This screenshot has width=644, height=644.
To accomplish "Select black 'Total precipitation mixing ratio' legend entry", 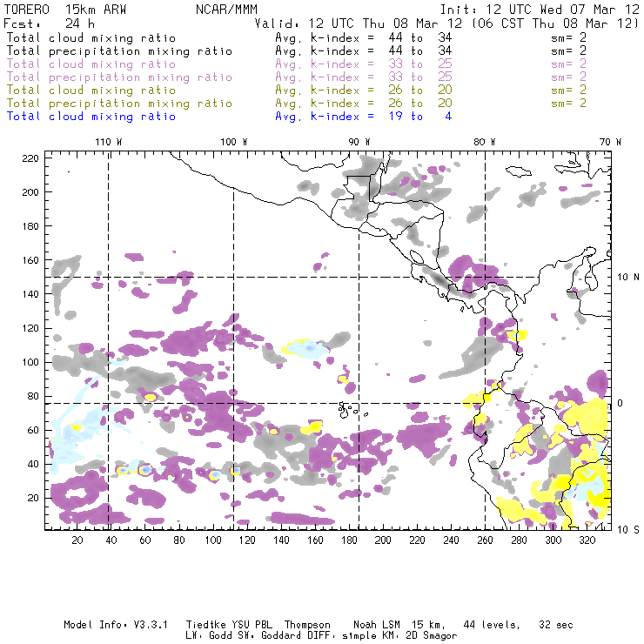I will coord(119,51).
